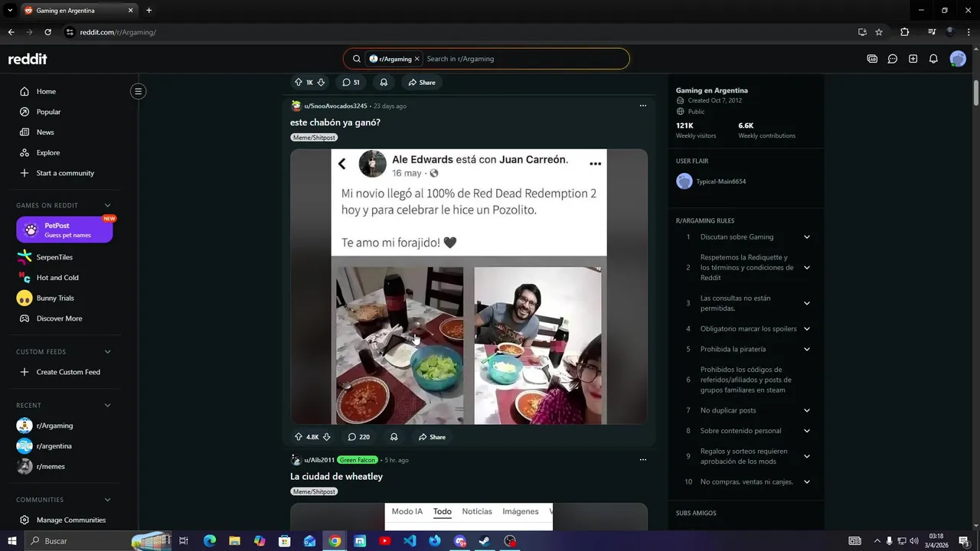Click Start a community
This screenshot has height=551, width=980.
tap(65, 173)
